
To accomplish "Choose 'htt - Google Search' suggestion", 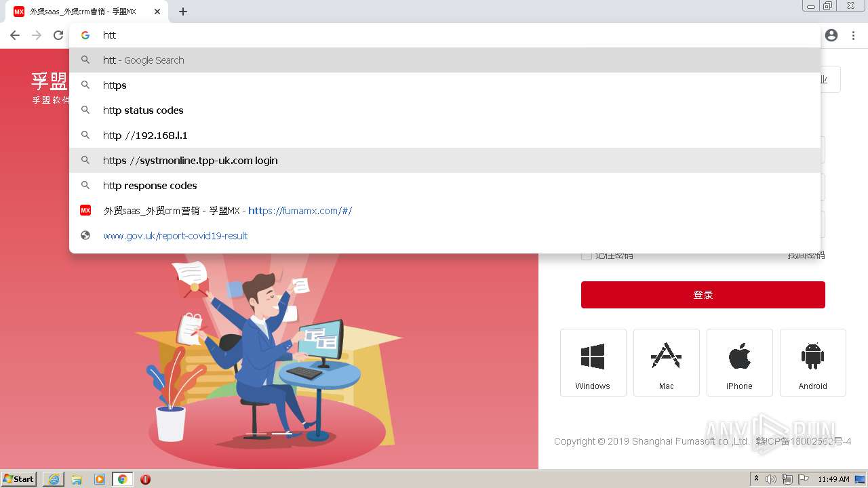I will point(445,60).
